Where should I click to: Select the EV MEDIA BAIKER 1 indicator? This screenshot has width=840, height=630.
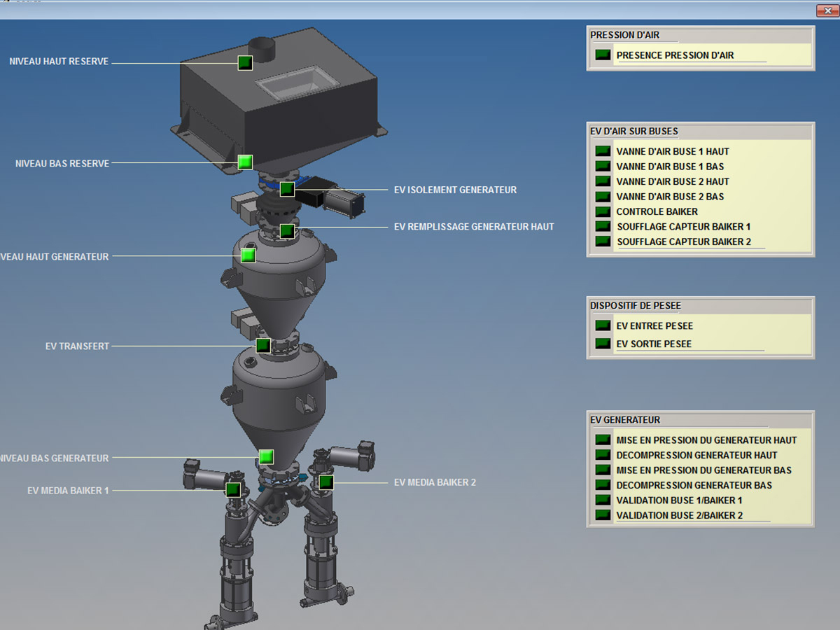coord(233,489)
